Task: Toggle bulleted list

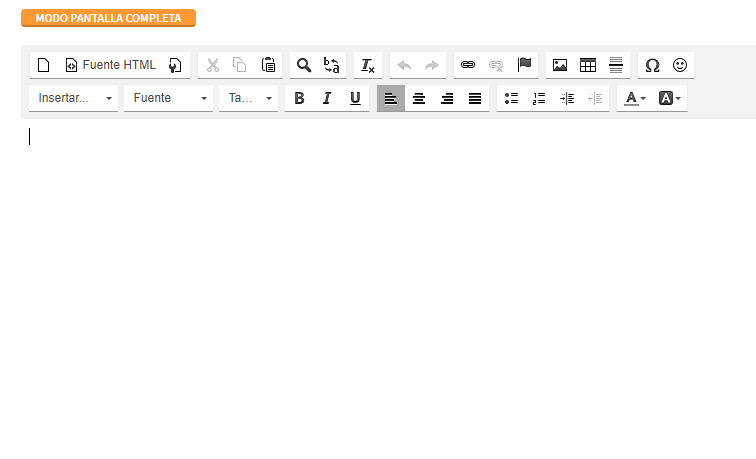Action: [x=511, y=98]
